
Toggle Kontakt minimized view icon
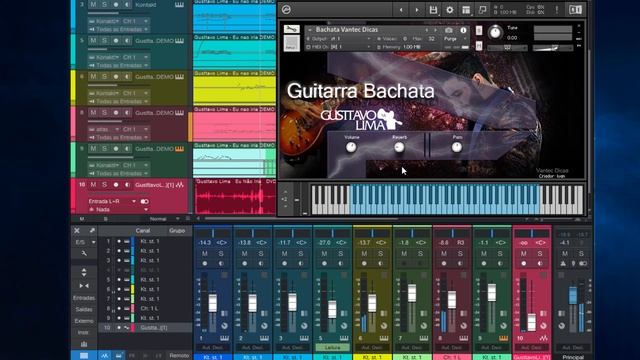[482, 10]
